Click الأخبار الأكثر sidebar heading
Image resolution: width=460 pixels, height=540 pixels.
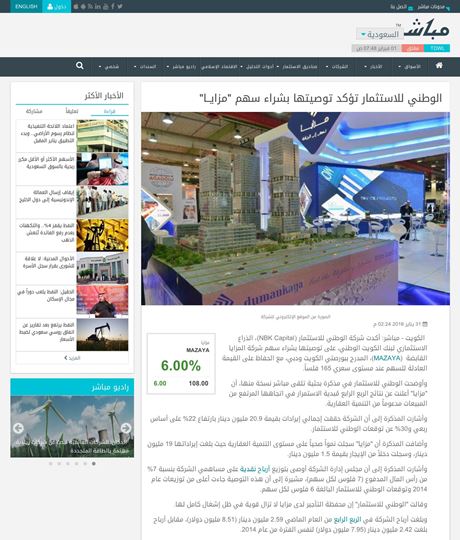tap(104, 96)
